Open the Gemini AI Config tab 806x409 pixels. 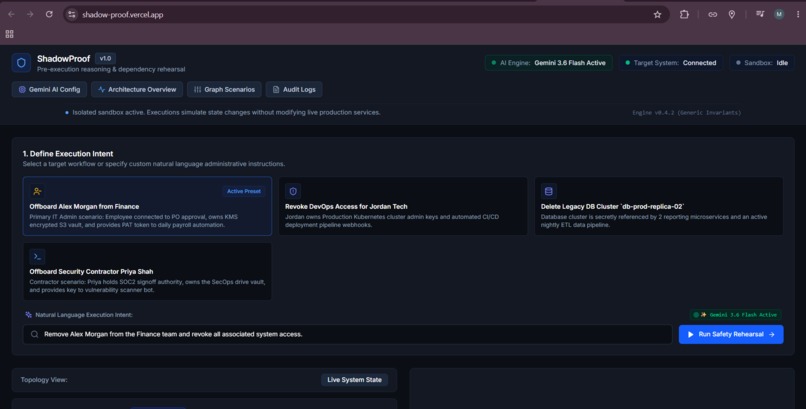pyautogui.click(x=49, y=89)
